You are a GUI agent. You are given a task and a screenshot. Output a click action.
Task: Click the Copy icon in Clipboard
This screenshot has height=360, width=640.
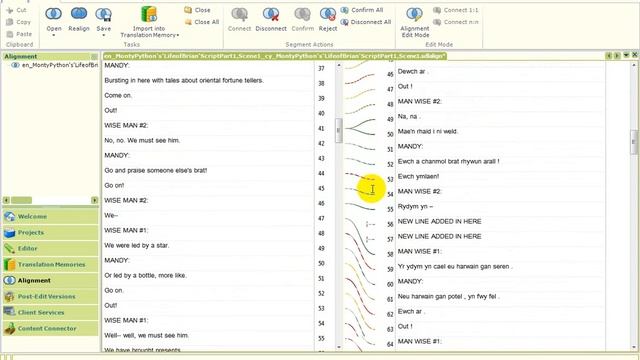pyautogui.click(x=10, y=22)
